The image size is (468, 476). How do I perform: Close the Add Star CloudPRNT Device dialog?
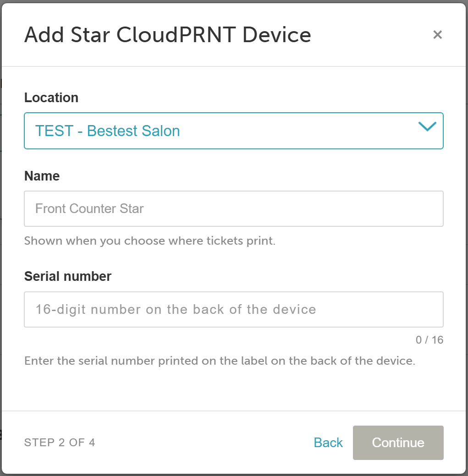(x=437, y=35)
